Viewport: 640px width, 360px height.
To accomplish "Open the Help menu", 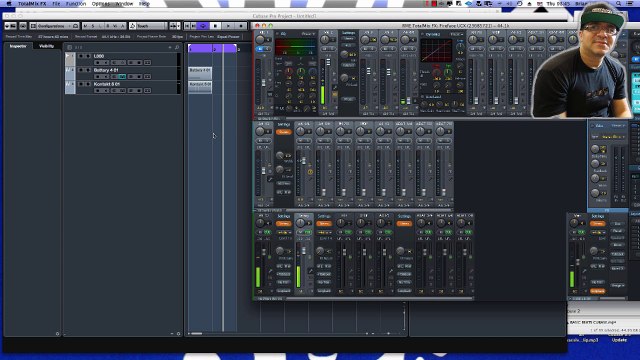I will [144, 3].
